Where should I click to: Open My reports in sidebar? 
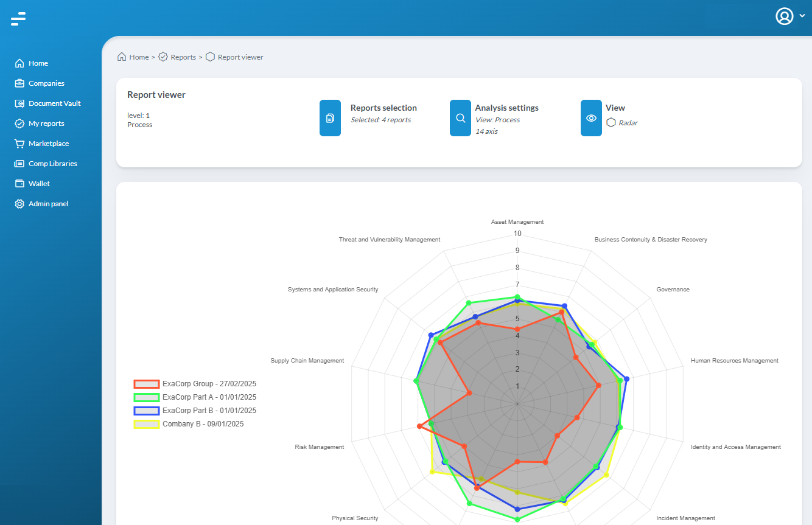pos(46,123)
